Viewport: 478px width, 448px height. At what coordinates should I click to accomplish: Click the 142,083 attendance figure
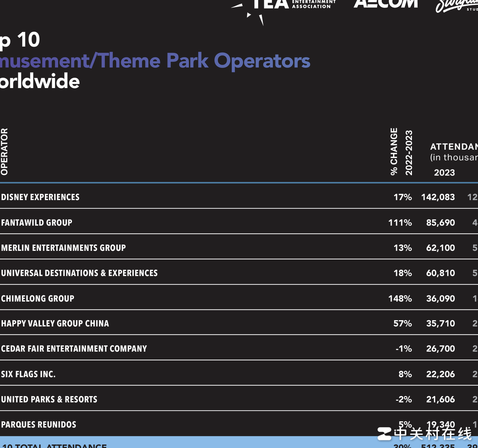tap(438, 197)
